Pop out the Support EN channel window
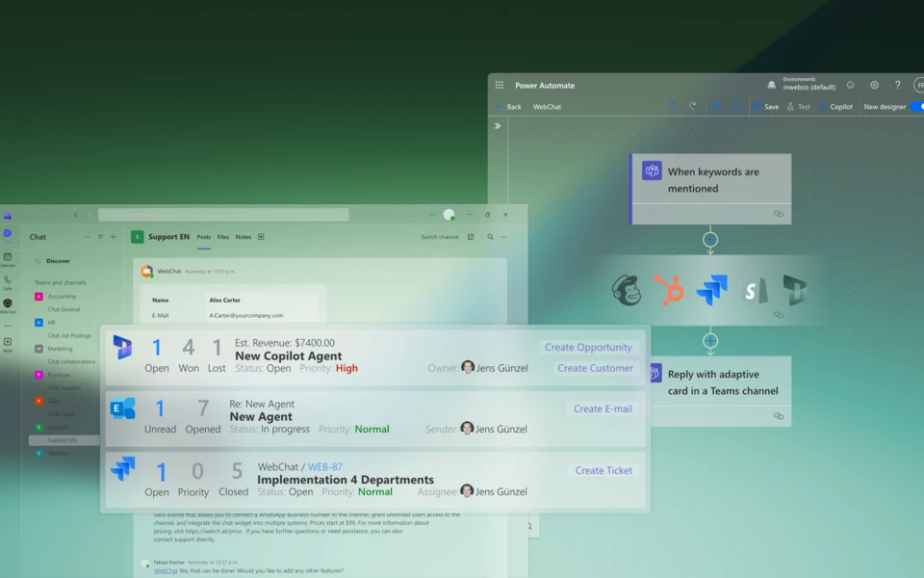This screenshot has height=578, width=924. tap(471, 237)
